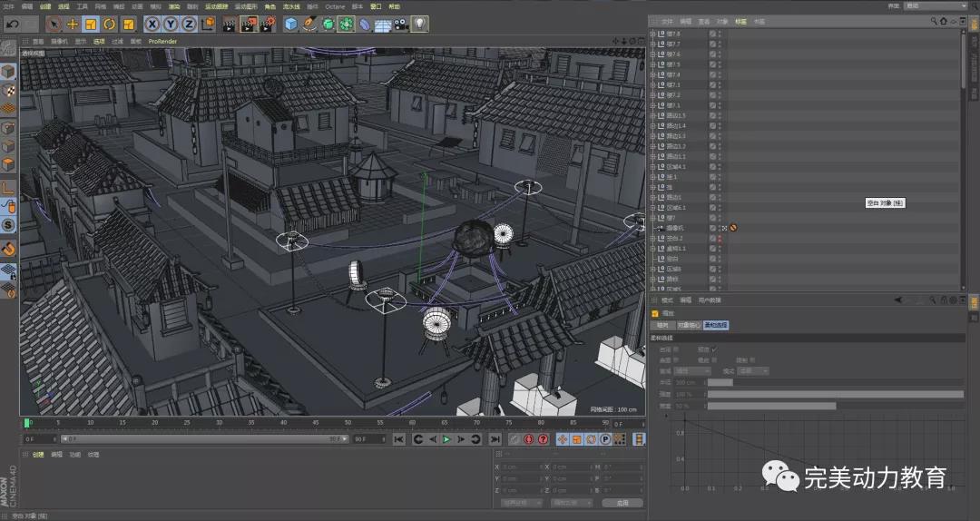Switch to the 柔和选择 soft selection tab

tap(716, 324)
